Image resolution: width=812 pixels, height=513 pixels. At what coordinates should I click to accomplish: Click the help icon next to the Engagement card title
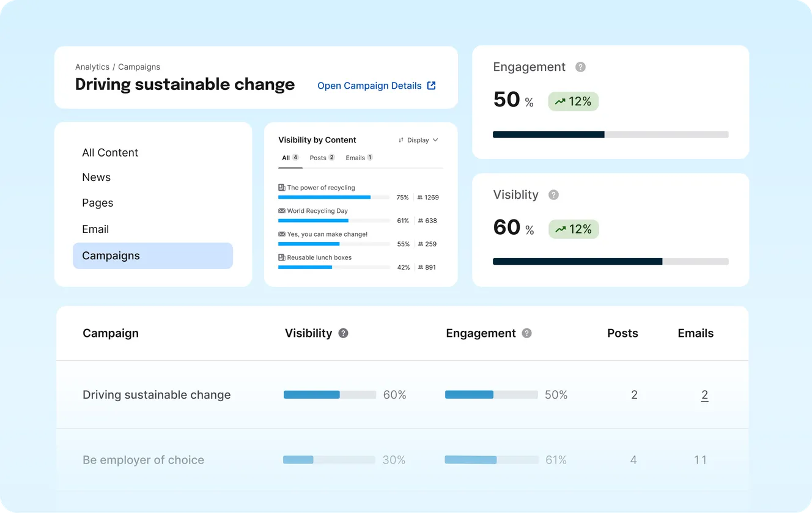(581, 67)
